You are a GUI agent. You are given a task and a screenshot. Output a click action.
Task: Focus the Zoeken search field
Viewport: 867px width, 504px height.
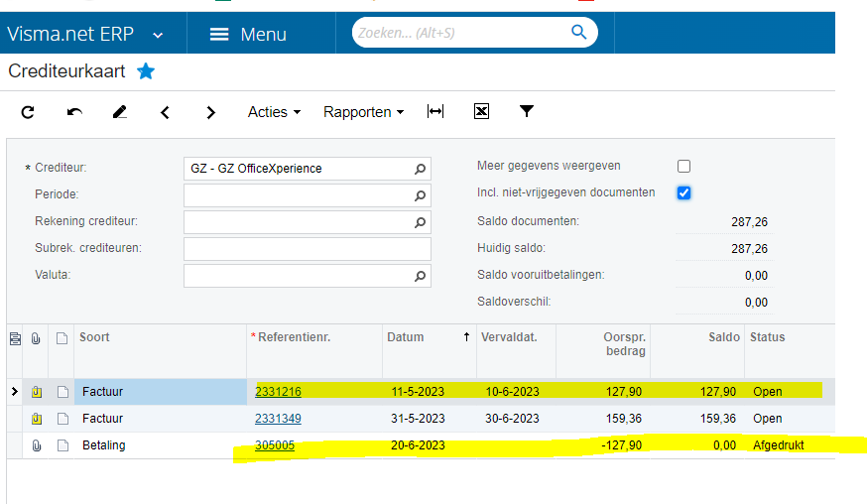point(461,33)
